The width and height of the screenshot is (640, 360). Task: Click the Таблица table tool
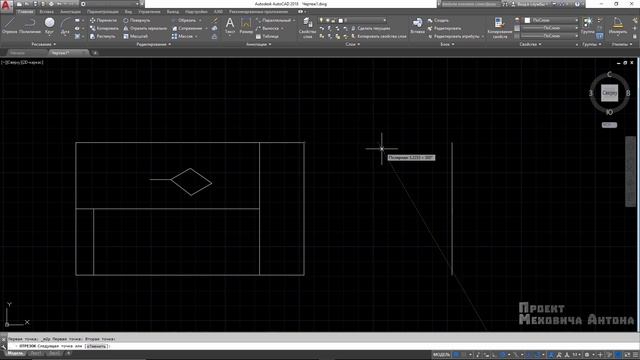(x=267, y=36)
